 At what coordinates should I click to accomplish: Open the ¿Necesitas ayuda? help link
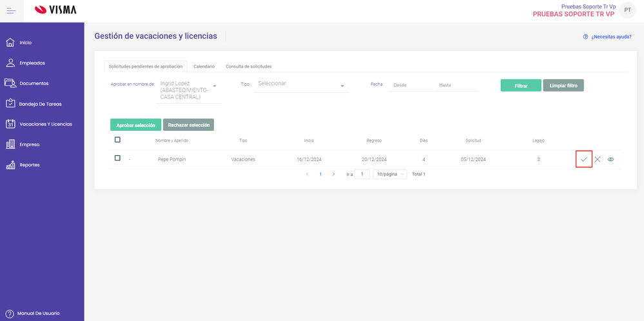607,37
